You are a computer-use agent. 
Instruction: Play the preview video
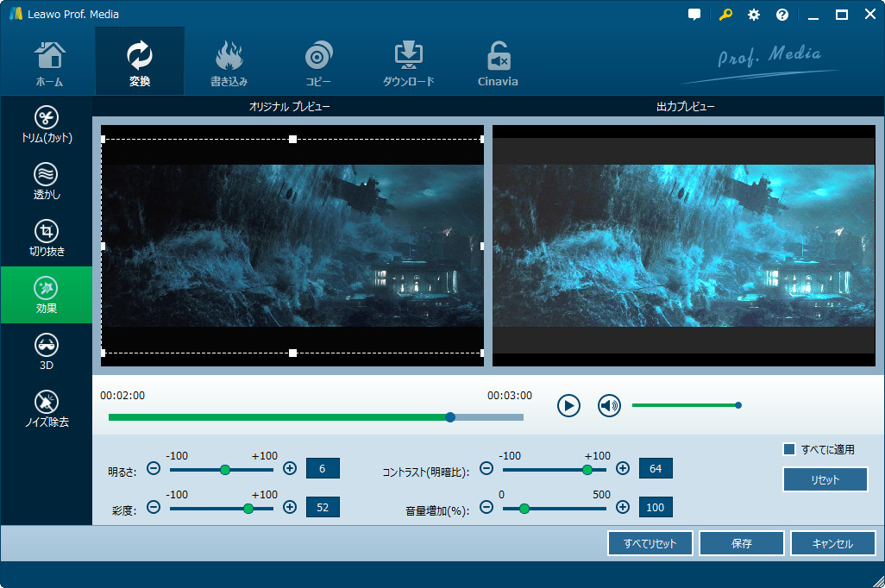[x=568, y=406]
